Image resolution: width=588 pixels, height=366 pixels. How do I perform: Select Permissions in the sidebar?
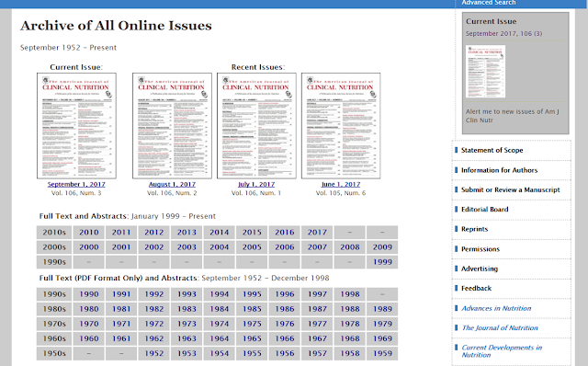click(481, 249)
